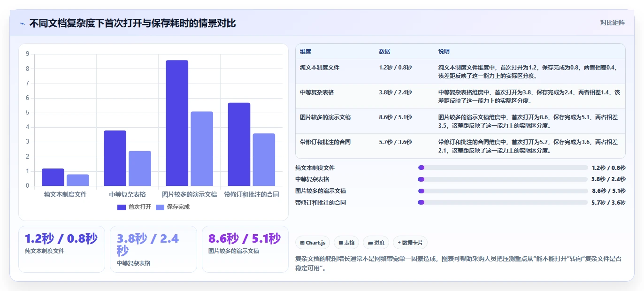Click the 数据 table column header

click(384, 51)
